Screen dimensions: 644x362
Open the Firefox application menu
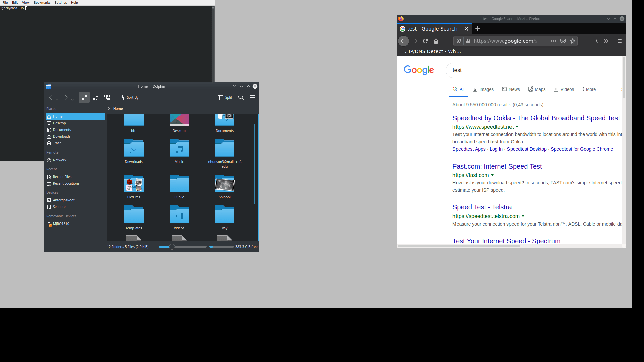620,41
